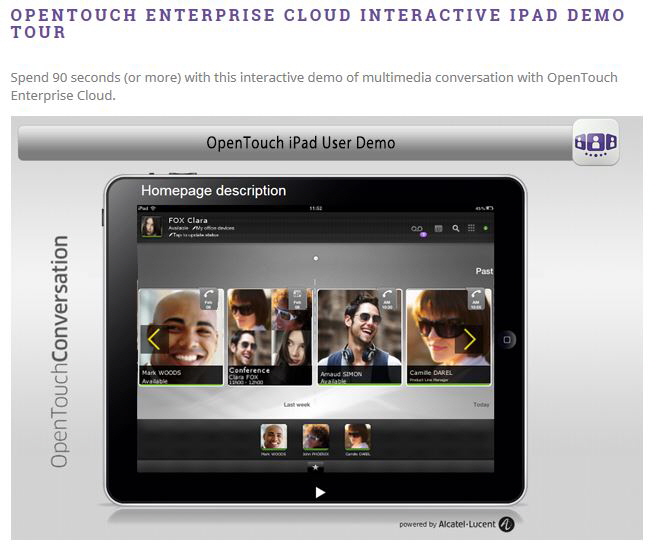The height and width of the screenshot is (549, 656).
Task: Open the calendar icon in iPad header
Action: point(438,228)
